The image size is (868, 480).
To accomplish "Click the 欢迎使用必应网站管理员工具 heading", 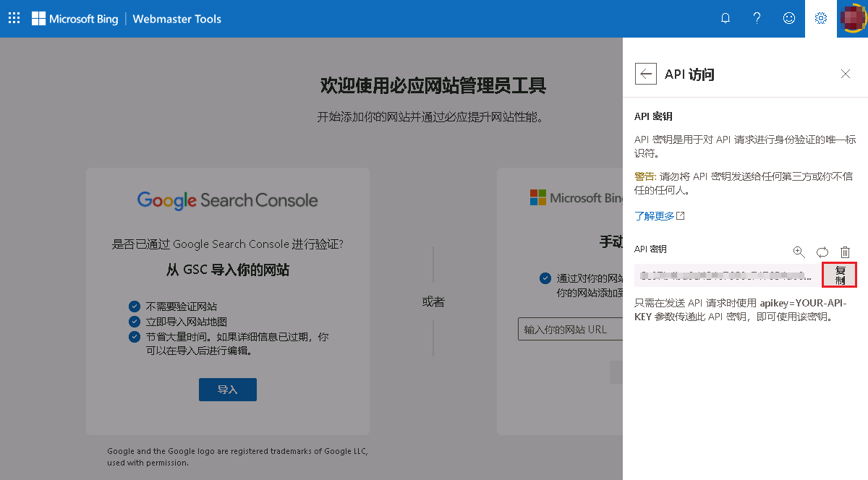I will [x=433, y=86].
